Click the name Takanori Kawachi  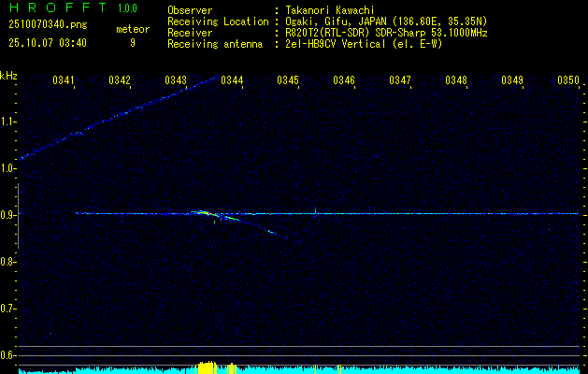pos(330,10)
